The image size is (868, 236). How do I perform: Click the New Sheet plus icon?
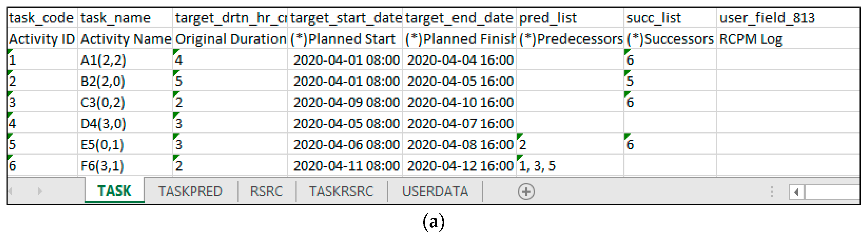526,192
